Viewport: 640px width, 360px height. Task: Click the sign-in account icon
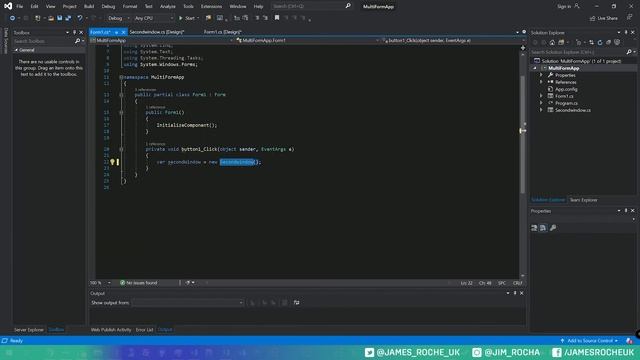tap(577, 6)
